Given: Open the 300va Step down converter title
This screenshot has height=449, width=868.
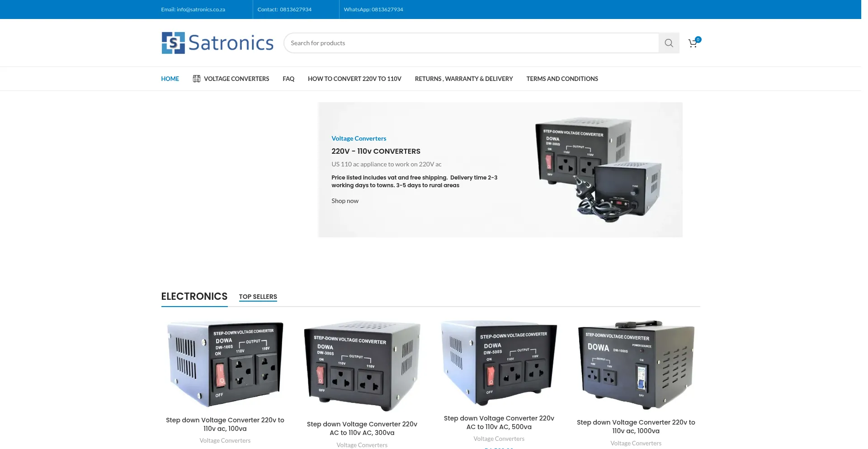Looking at the screenshot, I should (362, 428).
